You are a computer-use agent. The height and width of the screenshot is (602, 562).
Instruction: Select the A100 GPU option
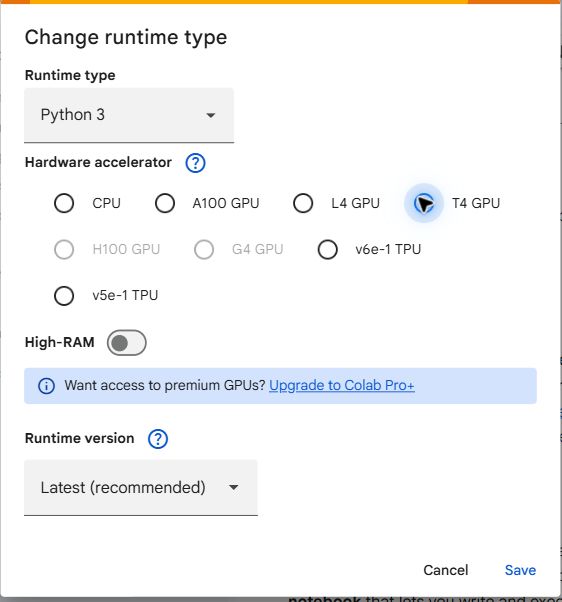[x=165, y=203]
